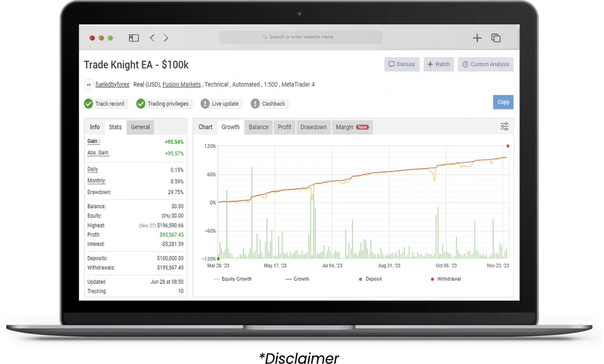Click the Withdrawals $195,567.45 value

170,268
